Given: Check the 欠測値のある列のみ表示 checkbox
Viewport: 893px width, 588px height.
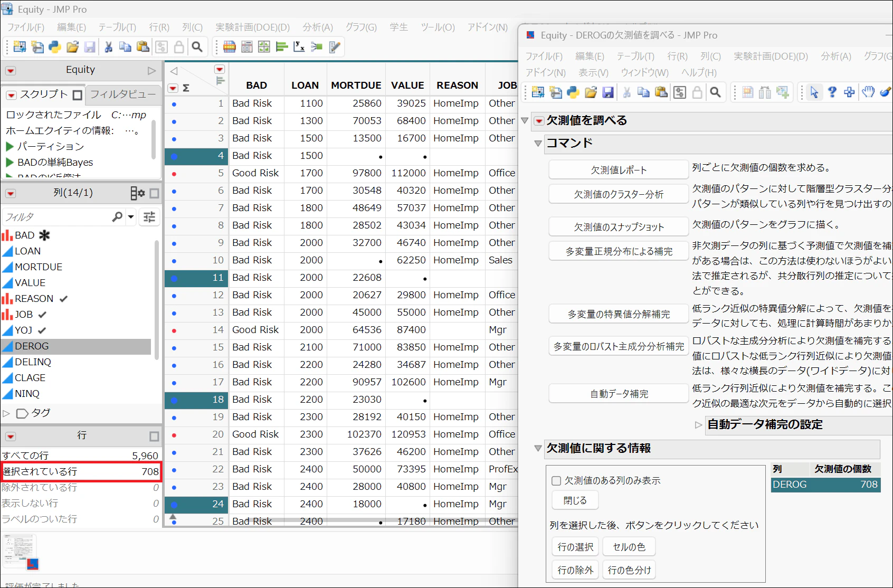Looking at the screenshot, I should coord(556,481).
